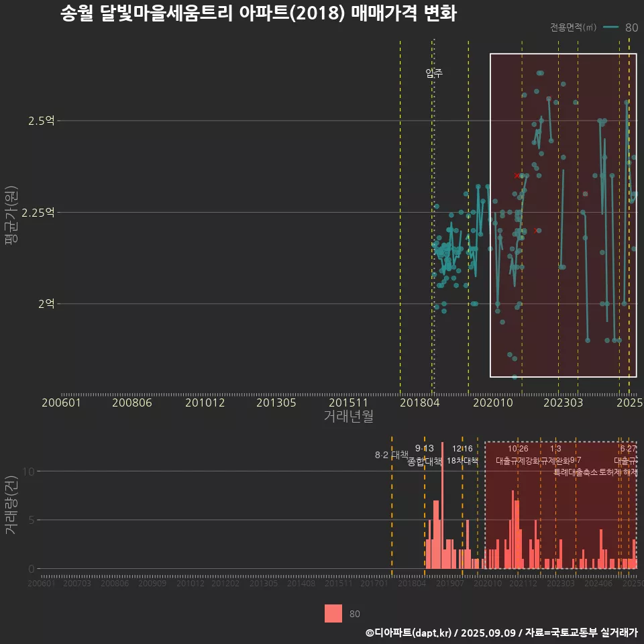Screen dimensions: 644x644
Task: Click the 특례대출축소 annotation text
Action: tap(575, 472)
